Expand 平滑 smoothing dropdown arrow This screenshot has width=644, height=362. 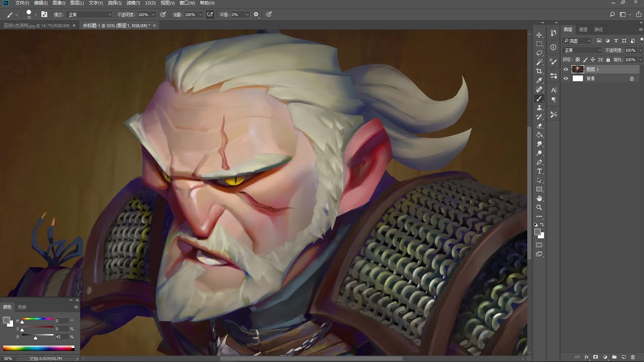tap(247, 15)
